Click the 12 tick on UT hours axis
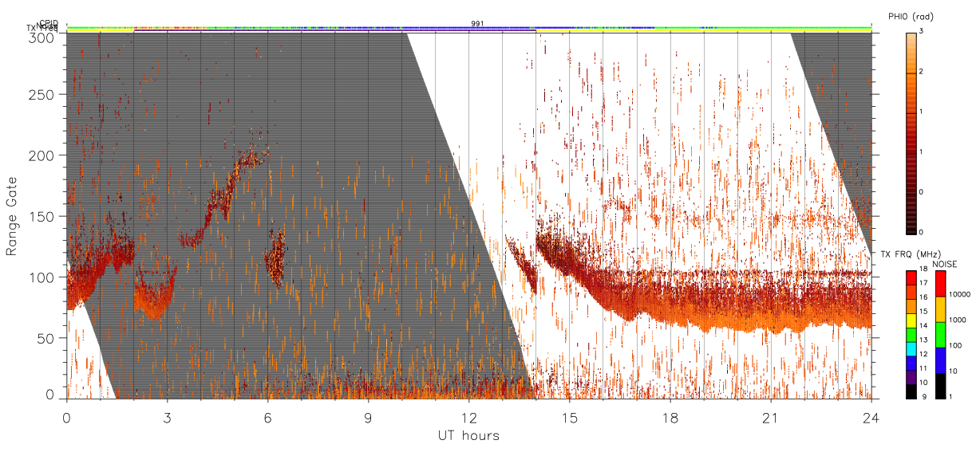 tap(469, 417)
